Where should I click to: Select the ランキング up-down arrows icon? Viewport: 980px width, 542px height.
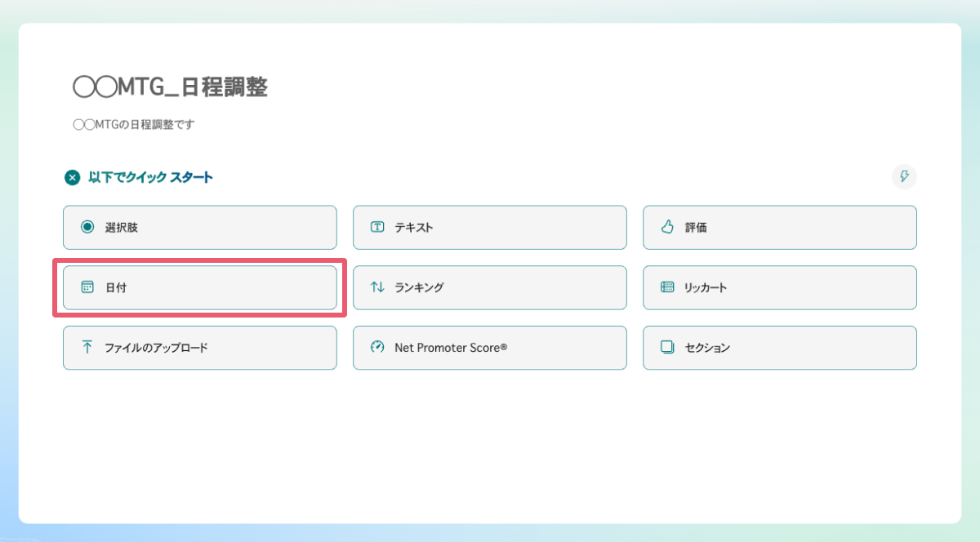click(377, 287)
